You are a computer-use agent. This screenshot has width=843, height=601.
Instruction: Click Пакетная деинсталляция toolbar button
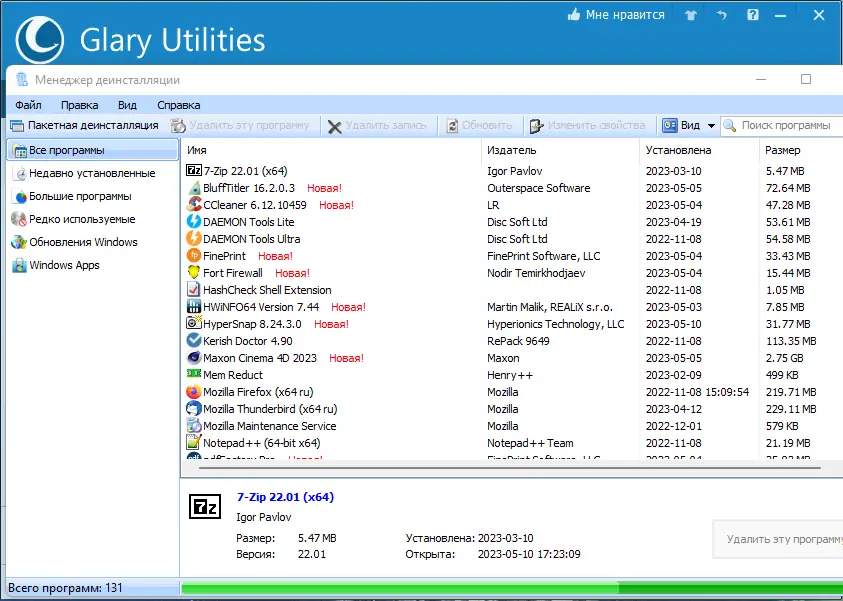[x=84, y=125]
